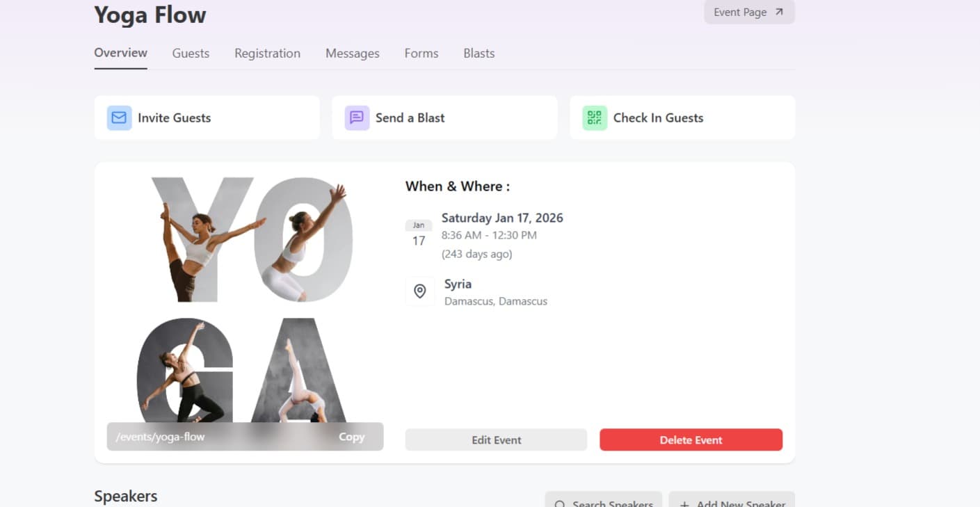Image resolution: width=980 pixels, height=507 pixels.
Task: Click the magnifier icon in Search Speakers
Action: pyautogui.click(x=560, y=504)
